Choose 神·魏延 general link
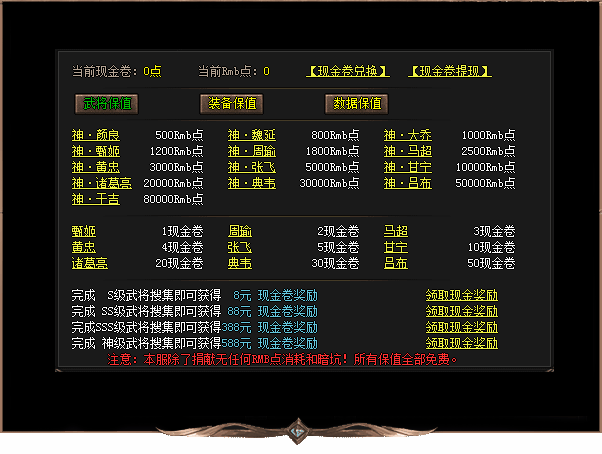Screen dimensions: 602x454 [251, 135]
